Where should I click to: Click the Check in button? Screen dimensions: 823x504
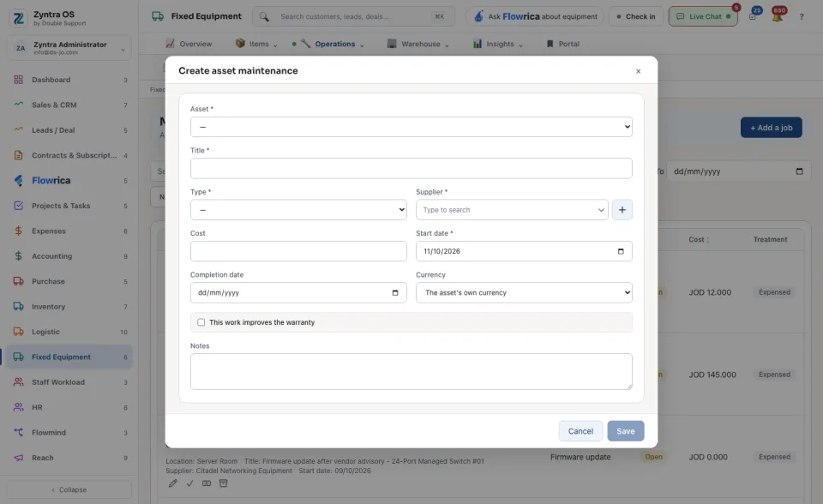click(636, 17)
